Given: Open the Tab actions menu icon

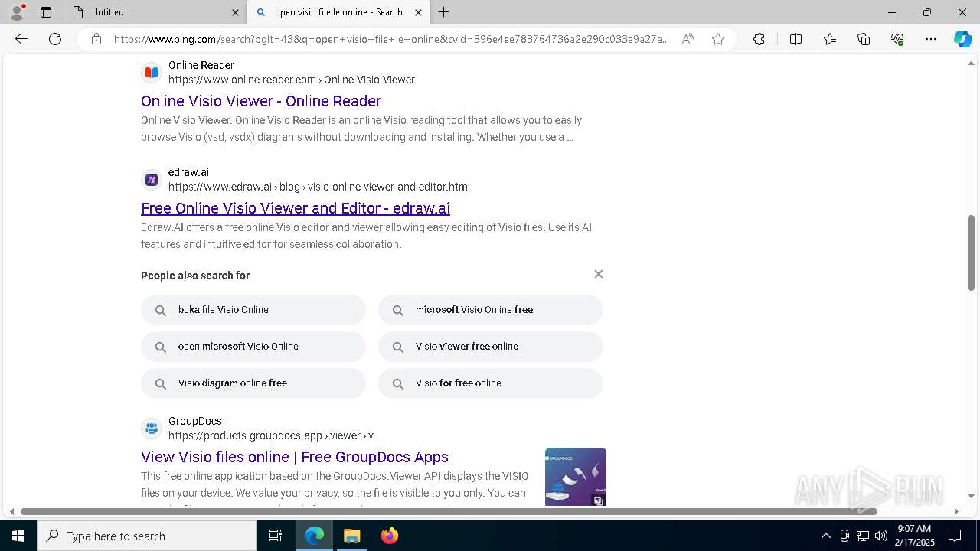Looking at the screenshot, I should [x=46, y=12].
